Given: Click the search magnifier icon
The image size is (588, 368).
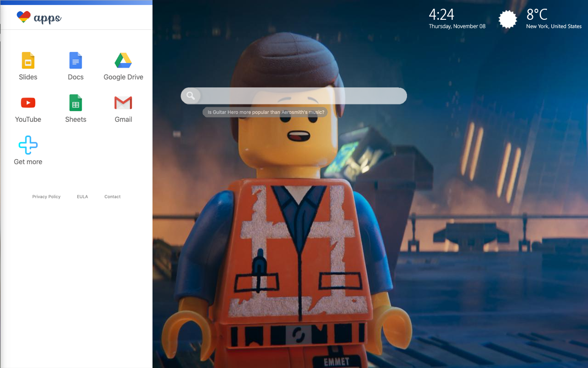Looking at the screenshot, I should (191, 96).
